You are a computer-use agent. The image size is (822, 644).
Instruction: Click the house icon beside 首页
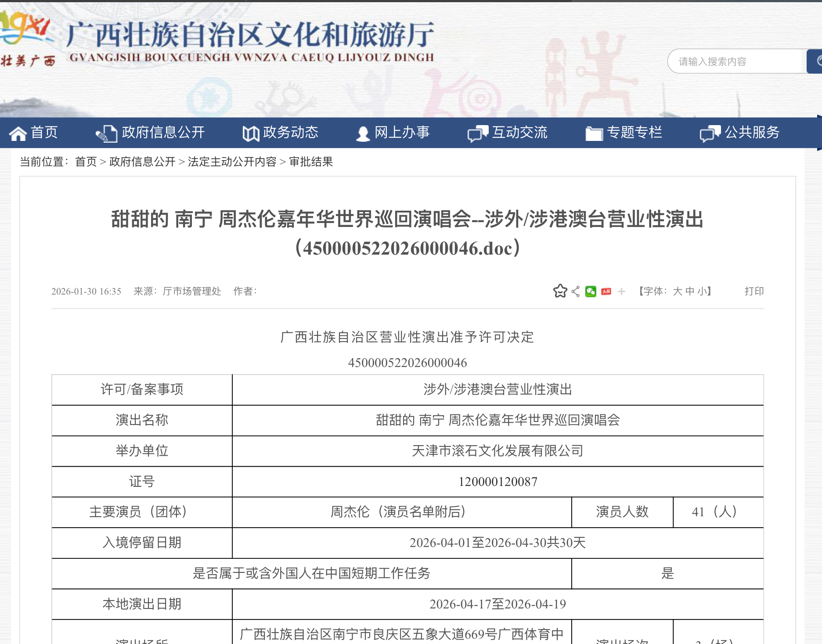click(x=18, y=133)
